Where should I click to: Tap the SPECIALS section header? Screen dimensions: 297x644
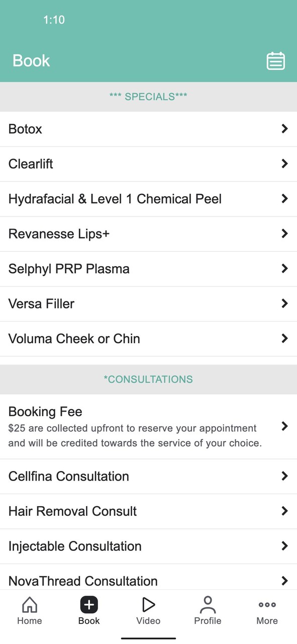coord(148,97)
